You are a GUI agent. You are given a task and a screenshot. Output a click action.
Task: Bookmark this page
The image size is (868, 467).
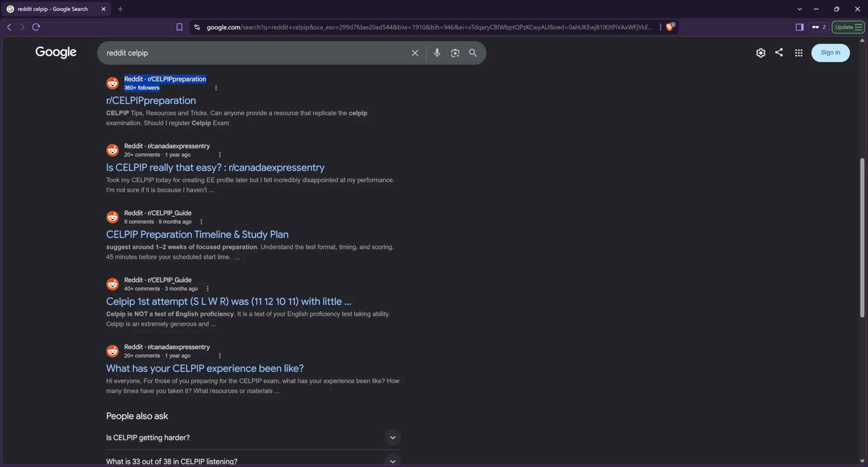[x=179, y=27]
